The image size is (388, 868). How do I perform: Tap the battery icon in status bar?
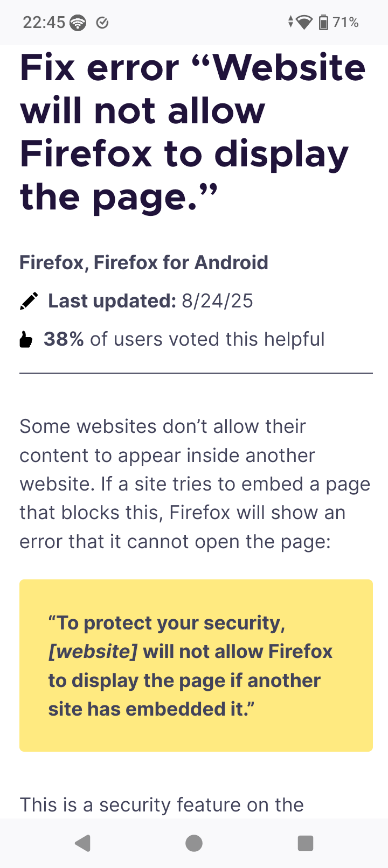[x=323, y=23]
